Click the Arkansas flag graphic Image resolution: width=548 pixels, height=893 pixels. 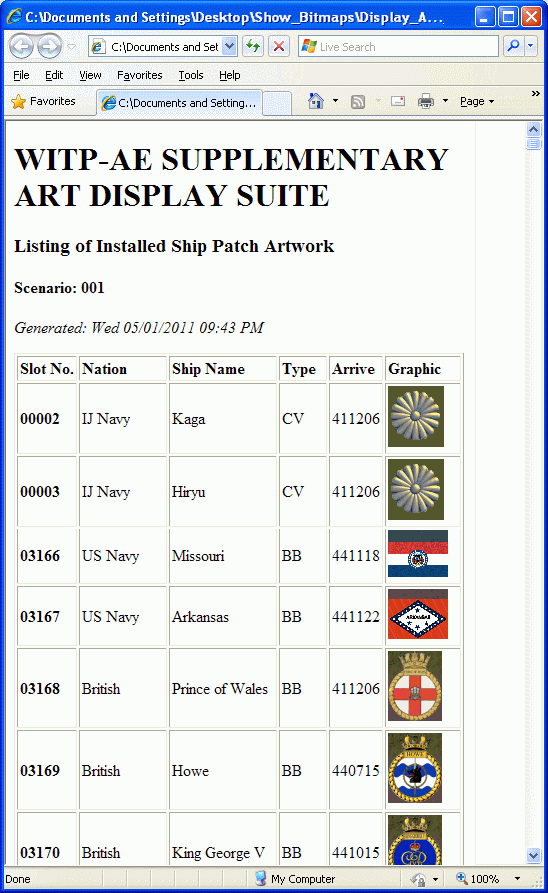[418, 614]
